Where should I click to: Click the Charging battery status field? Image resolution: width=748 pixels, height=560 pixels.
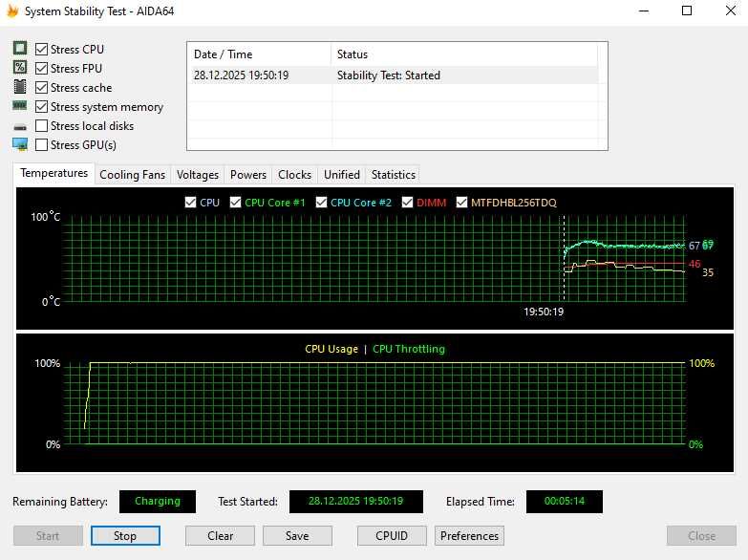click(158, 502)
